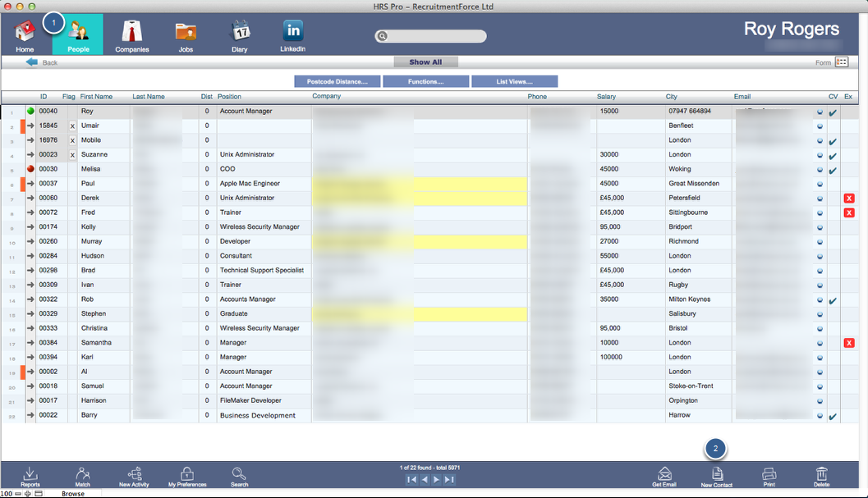Open record arrow for Derek
Screen dimensions: 868x498
tap(30, 198)
